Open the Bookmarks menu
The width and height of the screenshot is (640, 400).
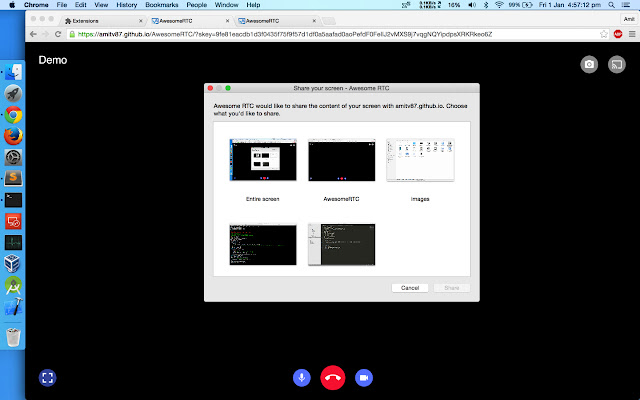pyautogui.click(x=162, y=5)
